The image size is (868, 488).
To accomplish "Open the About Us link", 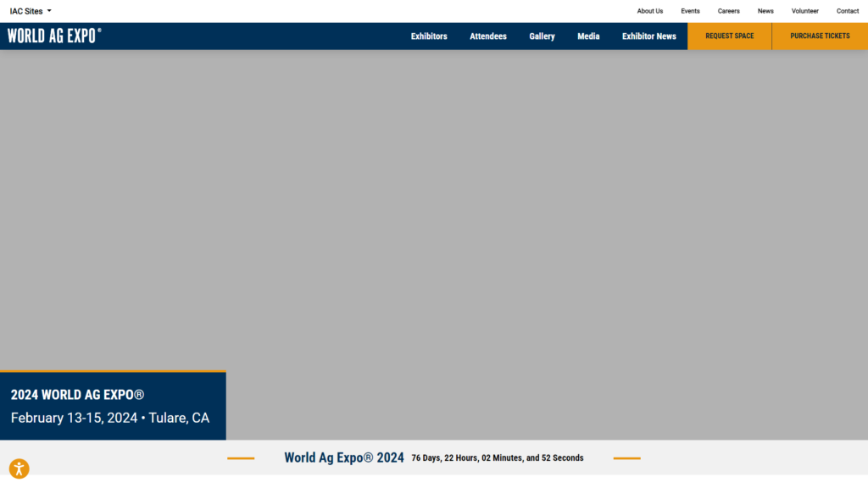I will 650,11.
